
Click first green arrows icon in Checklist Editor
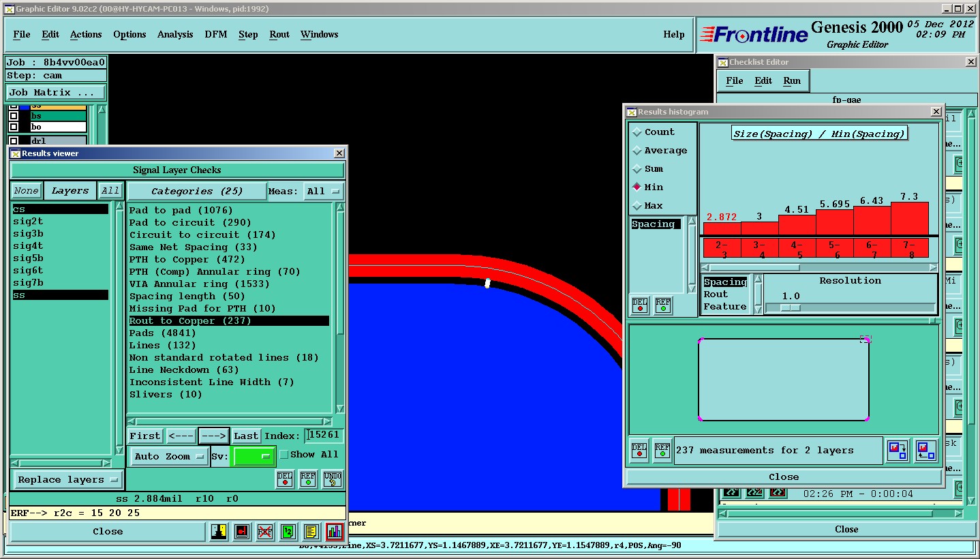pos(731,493)
